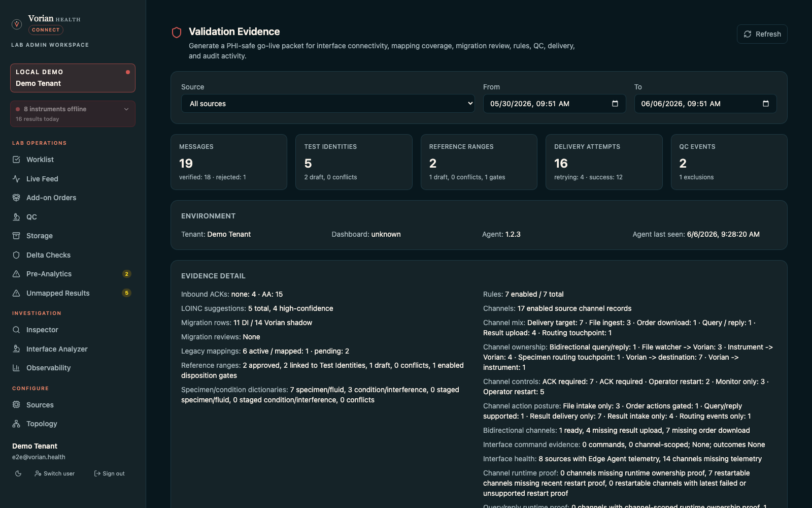Screen dimensions: 812x508
Task: Open Live Feed pulse icon
Action: (16, 179)
